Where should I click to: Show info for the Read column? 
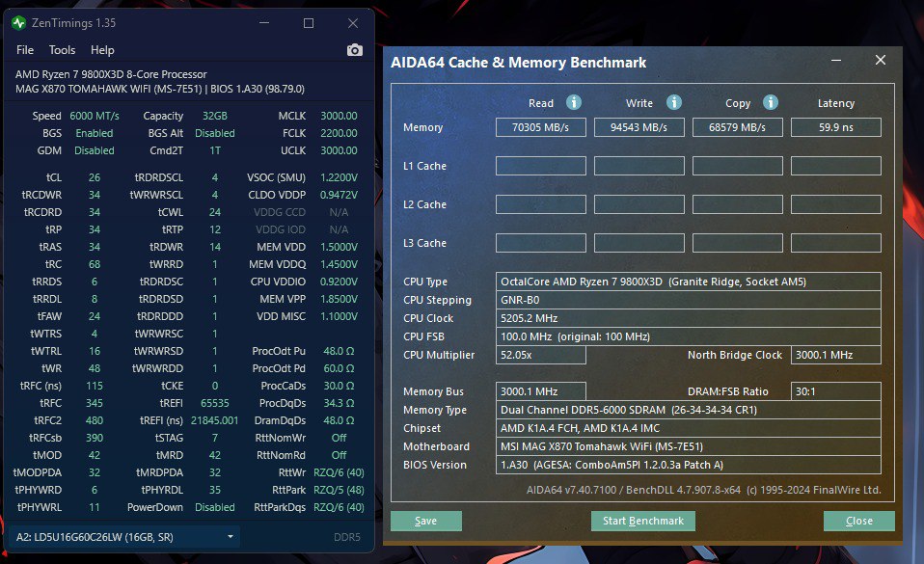[573, 102]
